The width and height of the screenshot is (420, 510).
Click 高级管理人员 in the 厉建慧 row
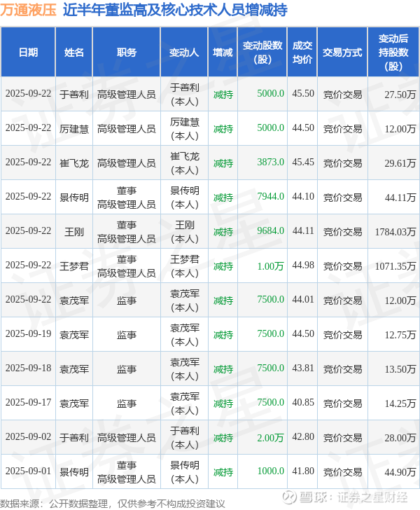(x=127, y=129)
